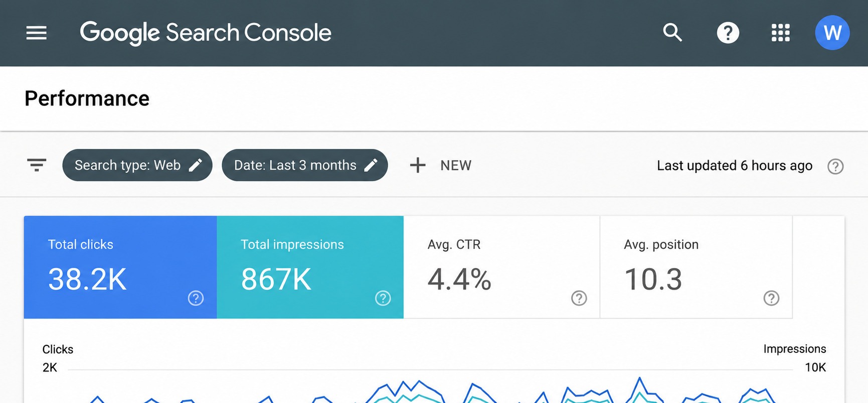Open the Google apps grid icon
The image size is (868, 403).
pos(780,33)
